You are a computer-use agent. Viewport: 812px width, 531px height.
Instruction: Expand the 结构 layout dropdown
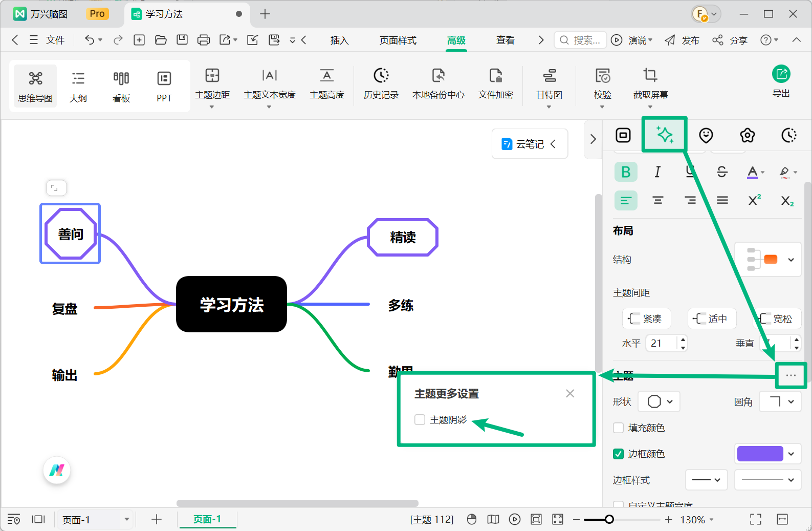768,260
